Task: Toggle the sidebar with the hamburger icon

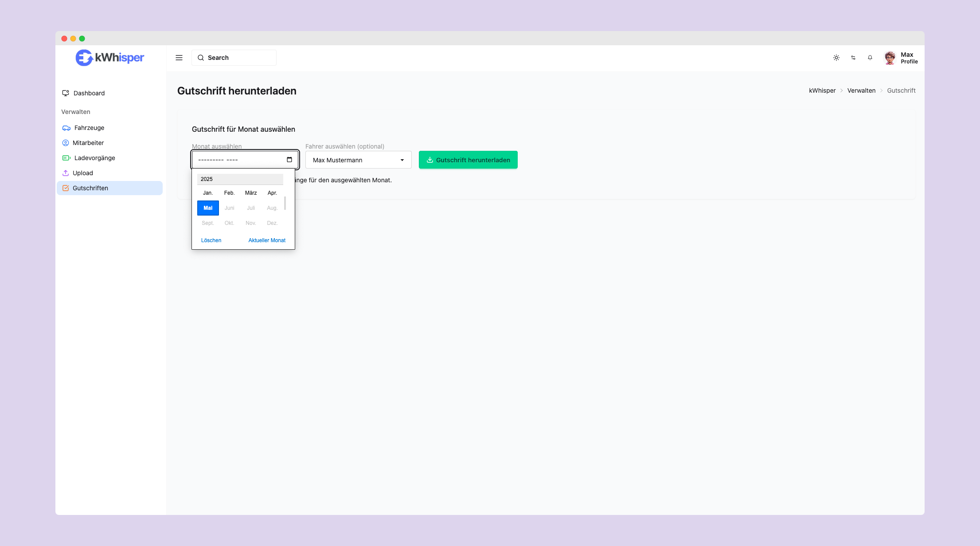Action: (x=179, y=58)
